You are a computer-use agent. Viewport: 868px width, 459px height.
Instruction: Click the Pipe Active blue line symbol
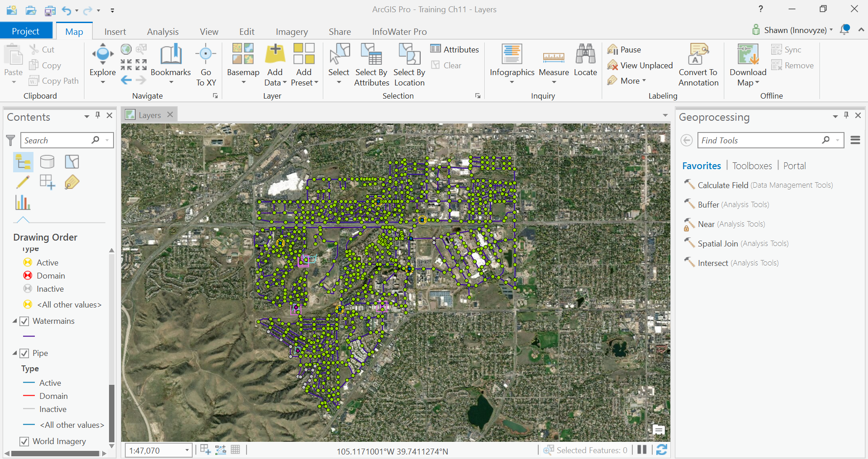click(29, 383)
